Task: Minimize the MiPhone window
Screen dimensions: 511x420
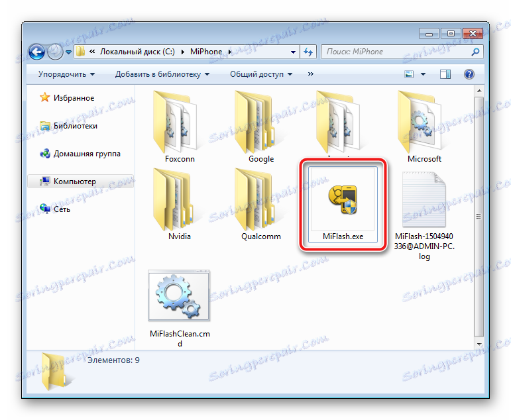Action: (429, 34)
